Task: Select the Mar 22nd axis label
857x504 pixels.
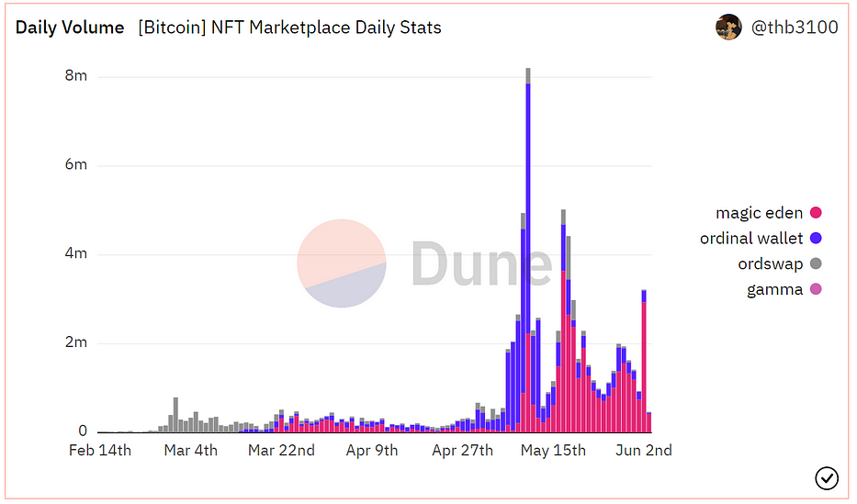Action: (x=281, y=451)
